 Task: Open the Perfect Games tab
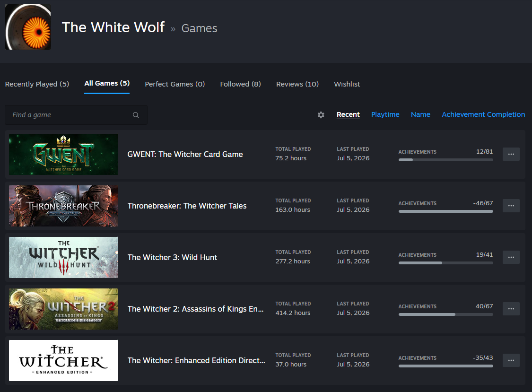pos(174,84)
